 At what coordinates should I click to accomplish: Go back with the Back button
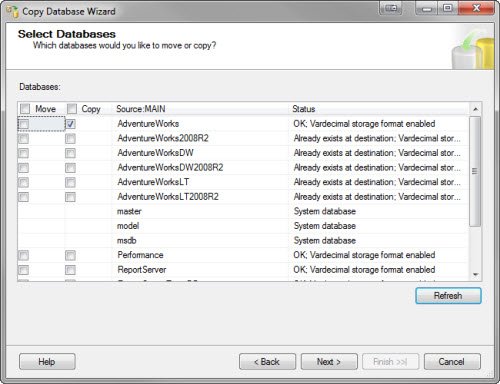(x=267, y=362)
